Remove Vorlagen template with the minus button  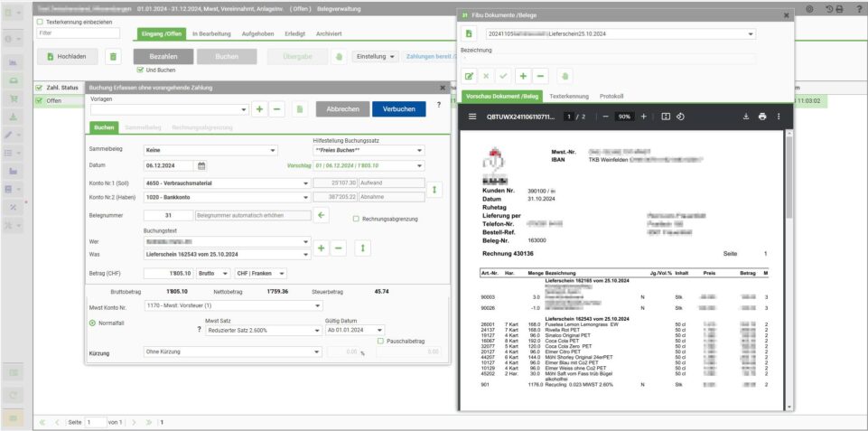[276, 109]
